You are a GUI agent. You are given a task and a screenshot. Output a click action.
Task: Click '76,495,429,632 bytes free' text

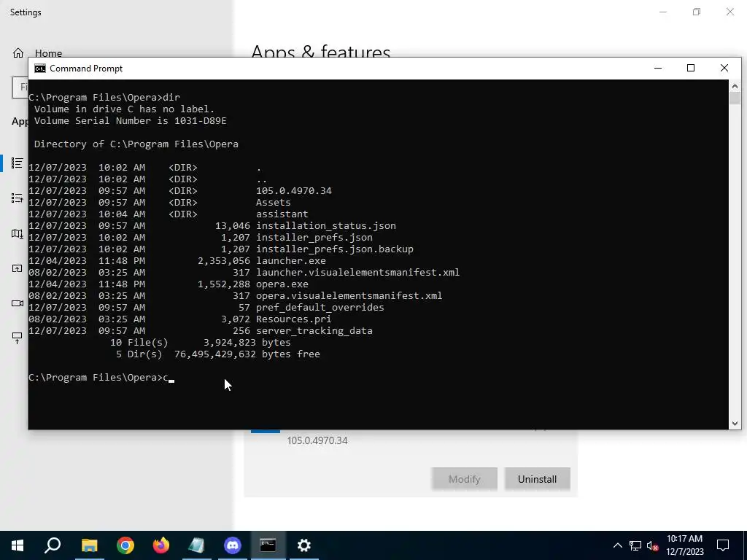247,354
